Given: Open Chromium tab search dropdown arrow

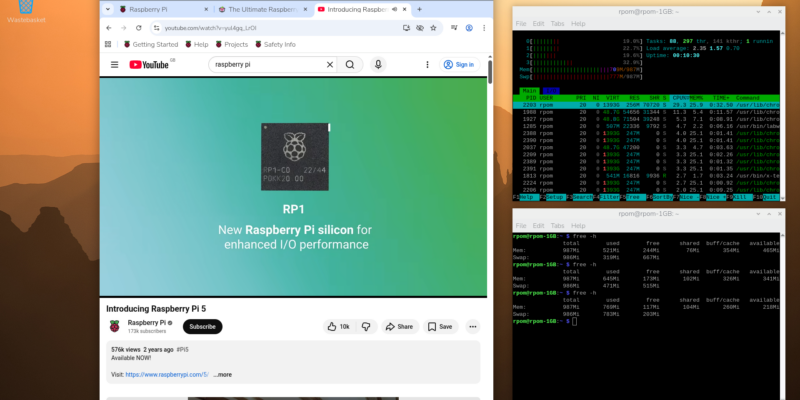Looking at the screenshot, I should 108,9.
